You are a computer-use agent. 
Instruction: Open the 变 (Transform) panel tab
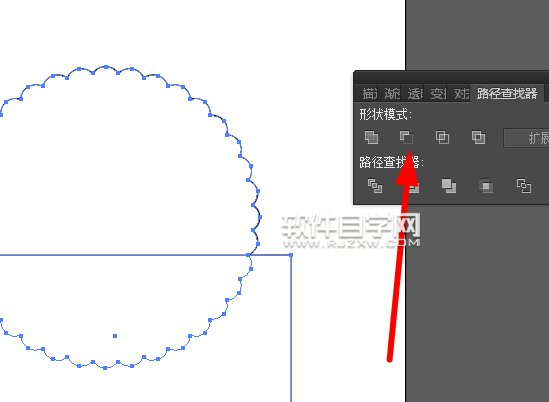[x=437, y=93]
